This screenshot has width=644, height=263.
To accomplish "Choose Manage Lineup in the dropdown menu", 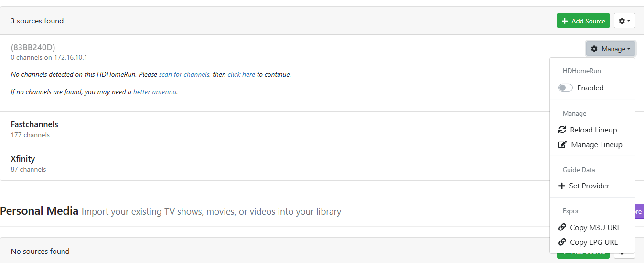I will (x=592, y=145).
